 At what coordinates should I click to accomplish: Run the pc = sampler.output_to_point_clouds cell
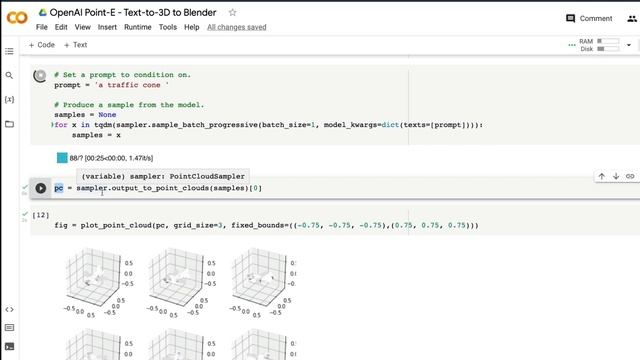(x=40, y=188)
